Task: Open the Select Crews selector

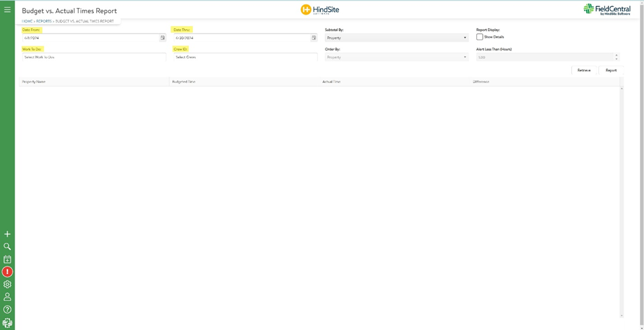Action: point(246,57)
